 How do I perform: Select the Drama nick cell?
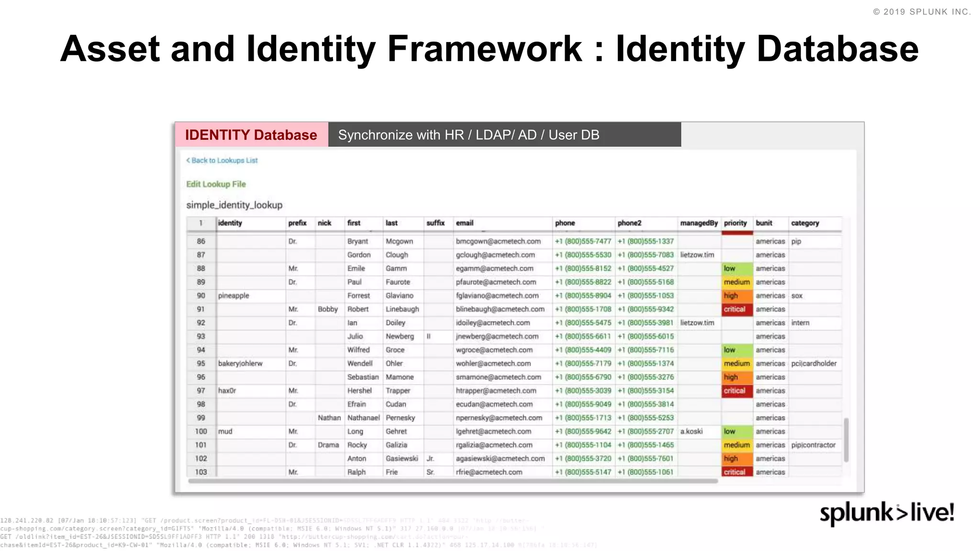(330, 445)
